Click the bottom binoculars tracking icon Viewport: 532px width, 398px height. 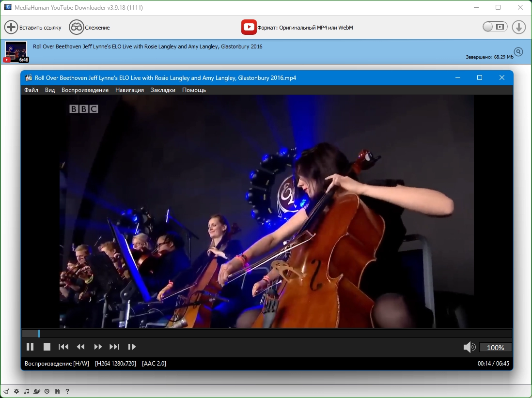point(57,391)
